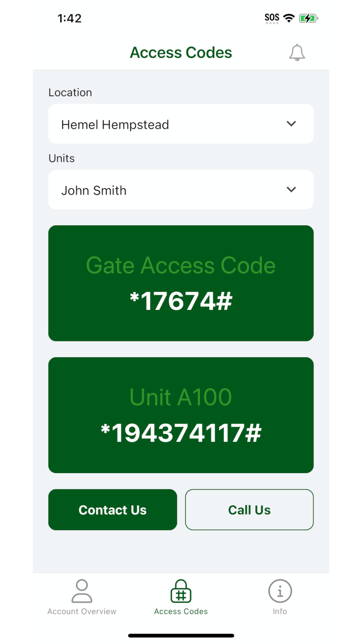Image resolution: width=362 pixels, height=644 pixels.
Task: Tap the Wi-Fi status icon
Action: [289, 18]
